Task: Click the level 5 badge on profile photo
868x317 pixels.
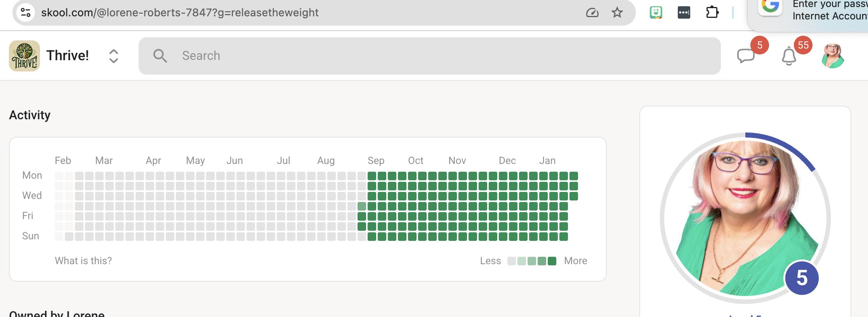Action: 802,278
